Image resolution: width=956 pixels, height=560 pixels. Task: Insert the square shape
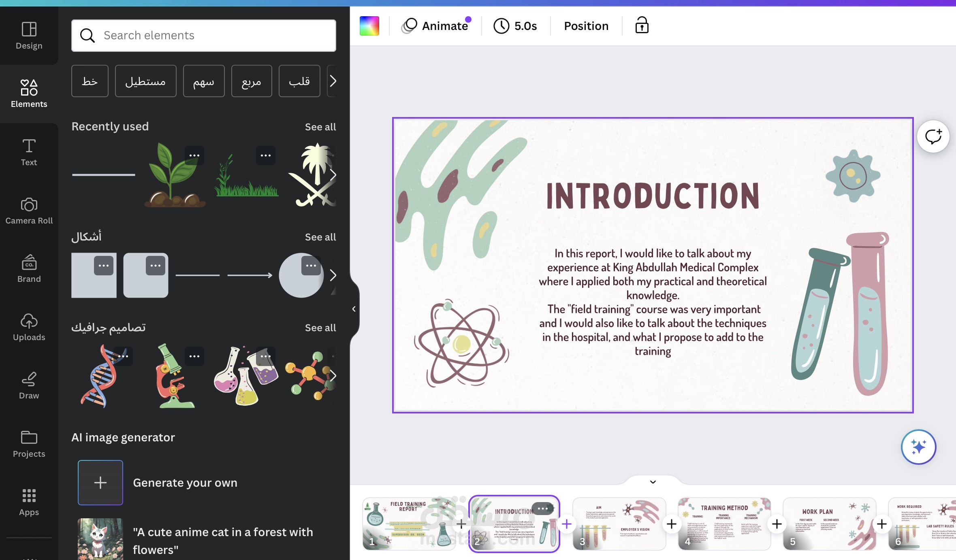(94, 275)
